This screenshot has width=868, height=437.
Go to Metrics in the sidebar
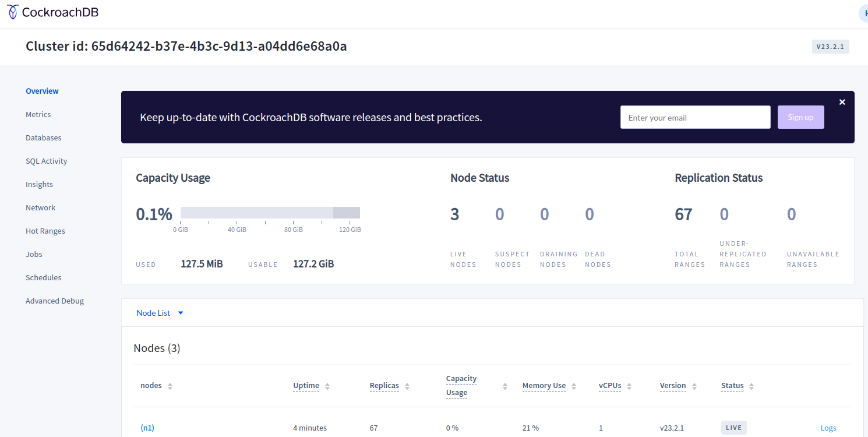[38, 114]
